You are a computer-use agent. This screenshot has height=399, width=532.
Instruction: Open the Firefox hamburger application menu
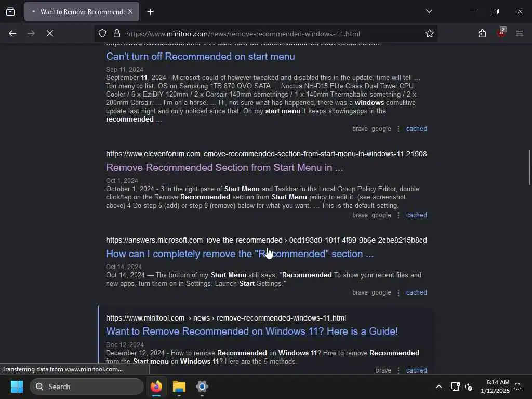pyautogui.click(x=519, y=33)
